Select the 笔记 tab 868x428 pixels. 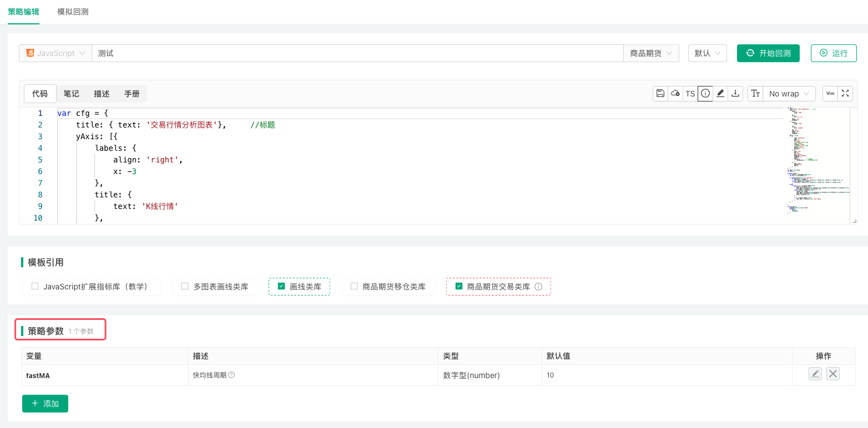coord(72,94)
